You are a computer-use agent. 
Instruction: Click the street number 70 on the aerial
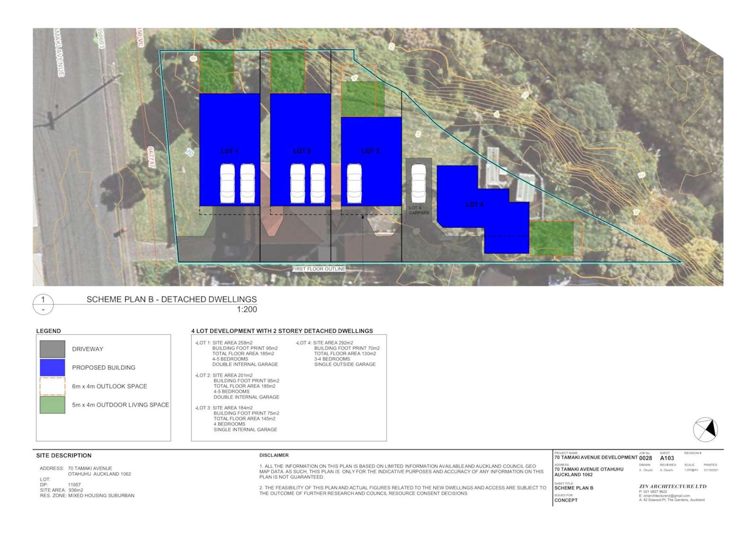click(x=189, y=152)
